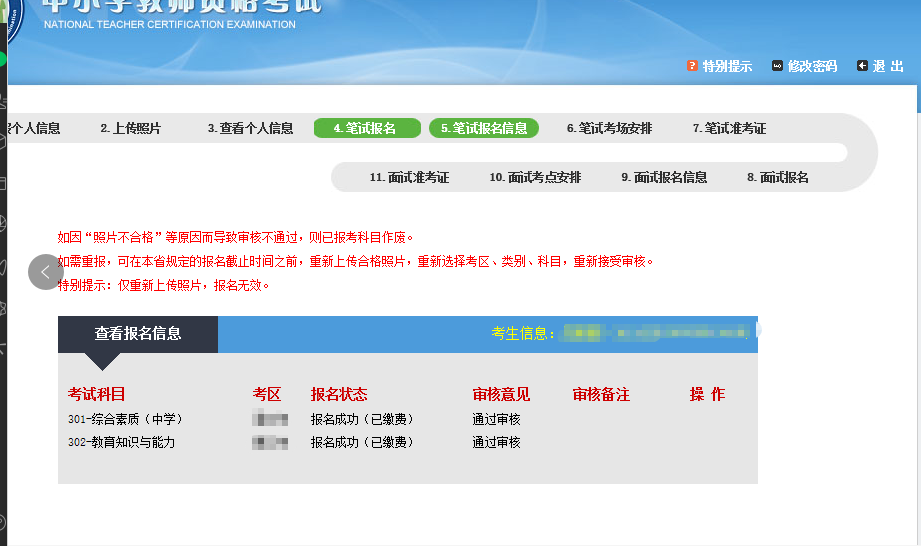This screenshot has height=546, width=921.
Task: Click 通过审核 in the 302 row
Action: coord(496,442)
